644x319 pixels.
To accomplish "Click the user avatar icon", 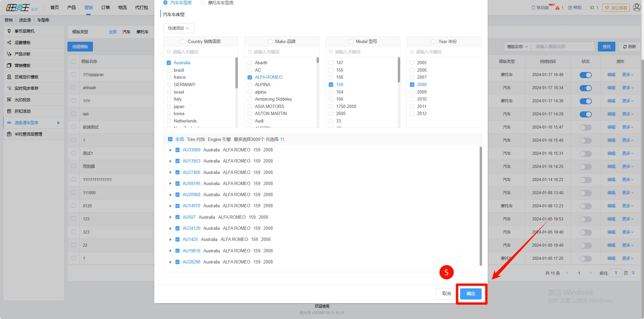I will click(x=637, y=7).
